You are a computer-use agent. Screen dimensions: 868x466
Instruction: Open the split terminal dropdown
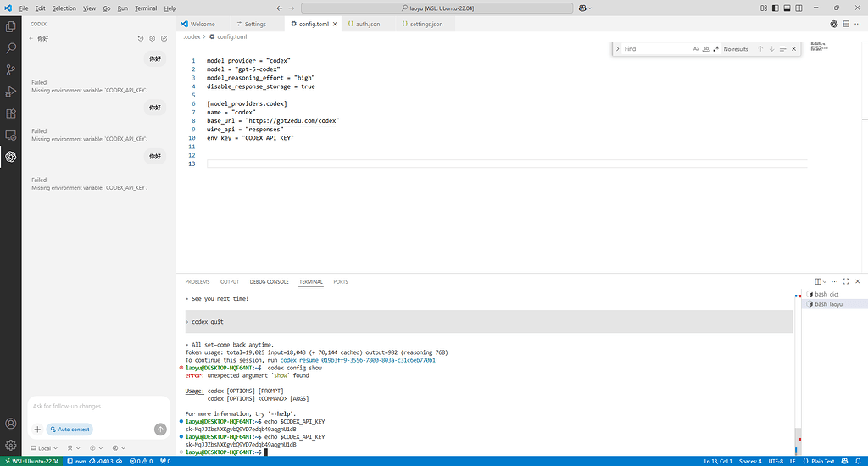[x=824, y=281]
